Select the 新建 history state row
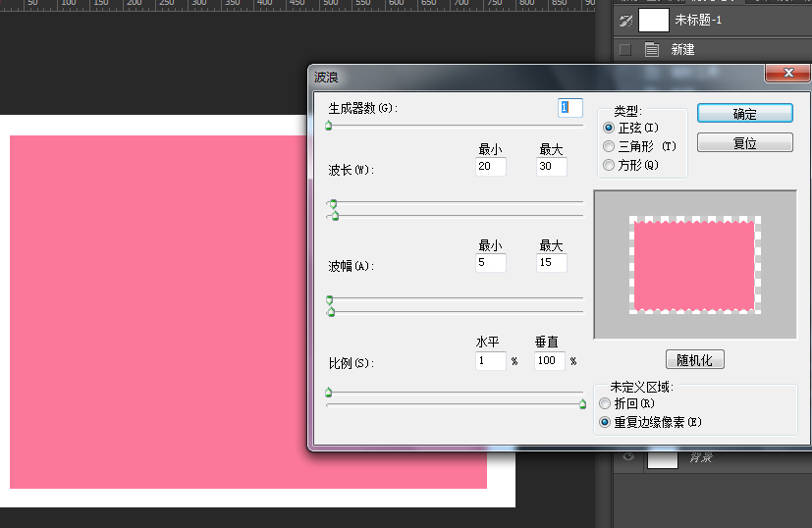 713,50
